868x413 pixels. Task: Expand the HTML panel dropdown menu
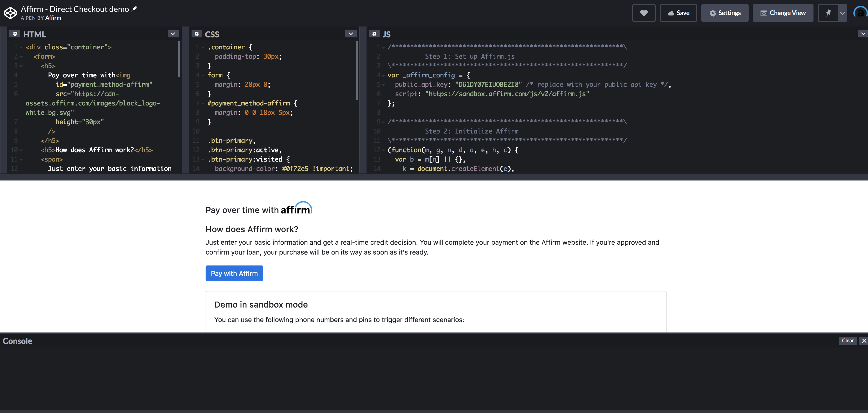[x=173, y=34]
